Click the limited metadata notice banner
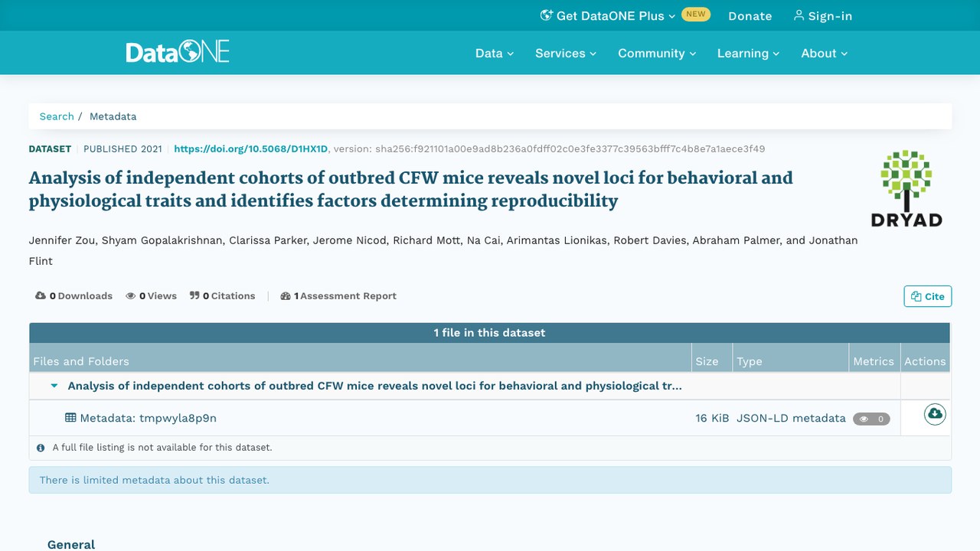The height and width of the screenshot is (551, 980). 490,480
